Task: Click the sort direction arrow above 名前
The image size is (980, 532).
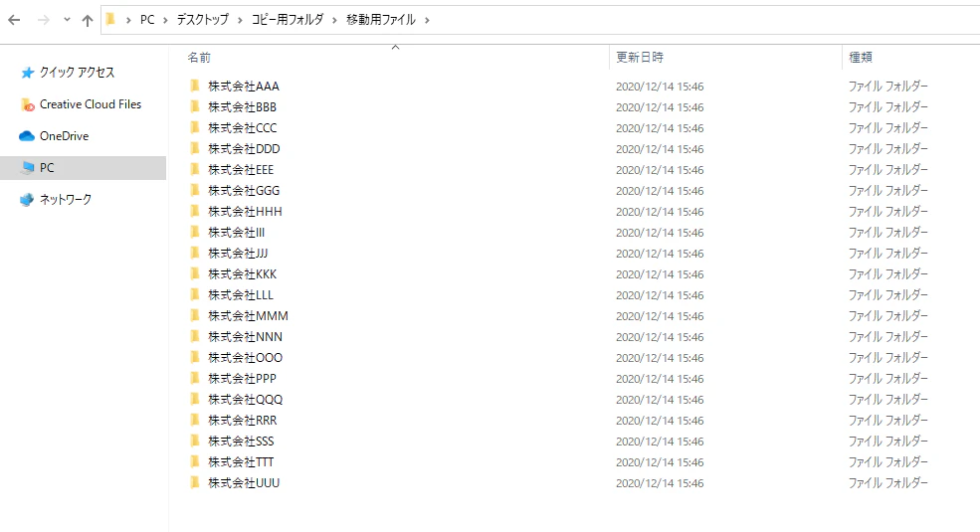Action: click(395, 48)
